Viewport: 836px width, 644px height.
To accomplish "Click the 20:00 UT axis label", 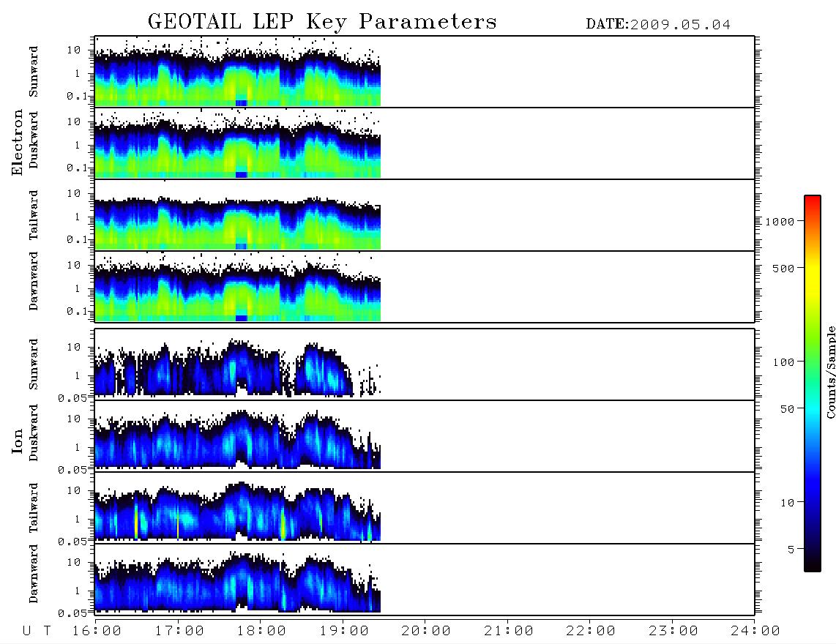I will point(426,631).
